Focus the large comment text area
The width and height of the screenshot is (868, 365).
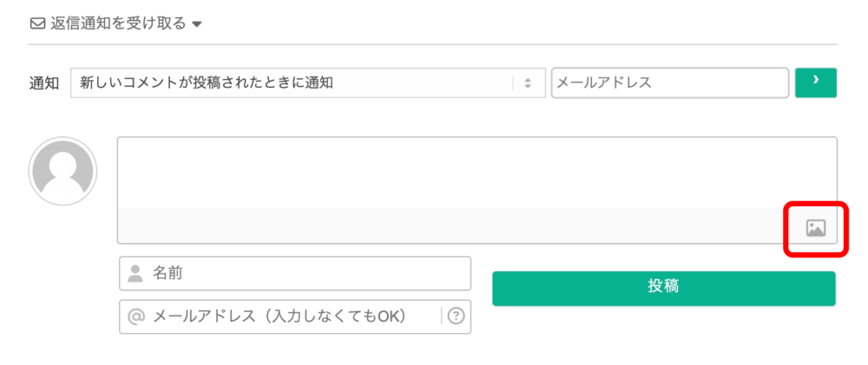tap(477, 173)
